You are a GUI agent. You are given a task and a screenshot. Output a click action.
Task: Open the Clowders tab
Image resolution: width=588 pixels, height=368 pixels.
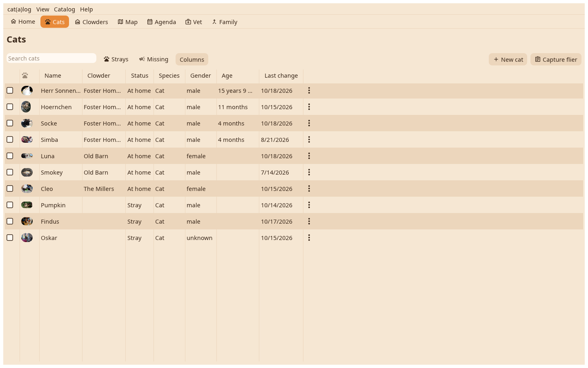click(x=91, y=22)
